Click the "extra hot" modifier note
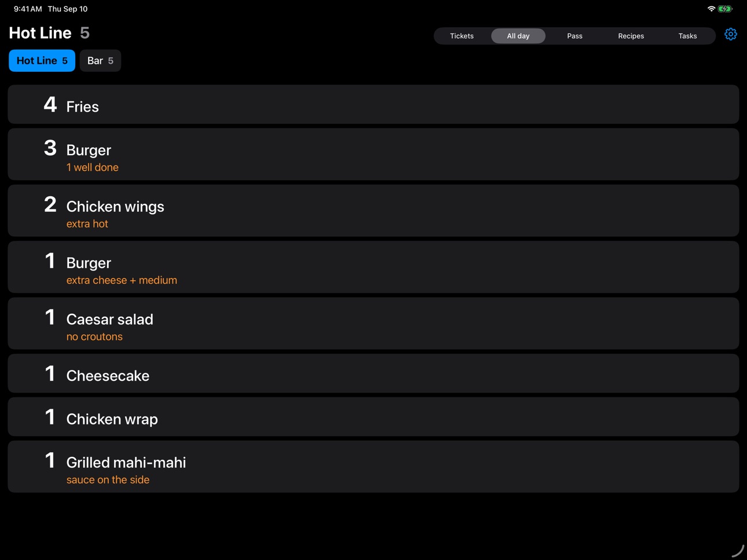 [87, 224]
